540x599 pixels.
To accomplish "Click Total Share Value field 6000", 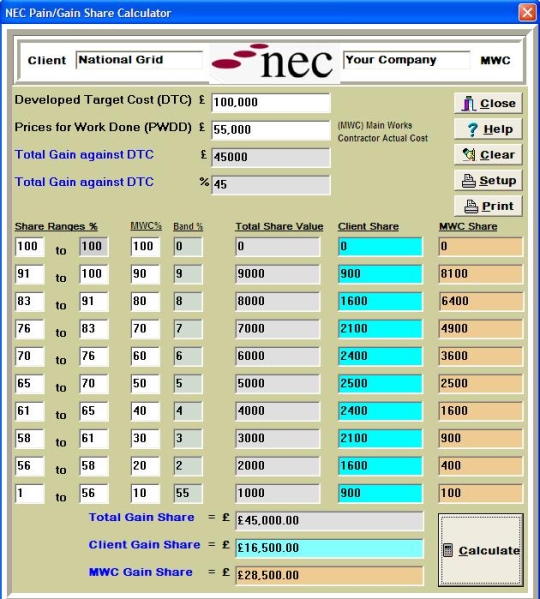I will pos(278,356).
